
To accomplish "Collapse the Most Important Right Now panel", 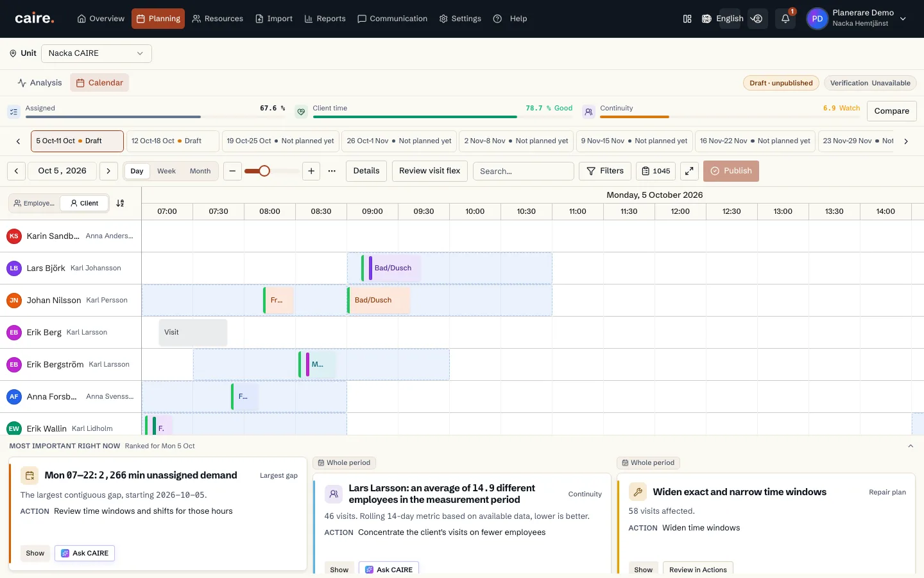I will pos(911,446).
